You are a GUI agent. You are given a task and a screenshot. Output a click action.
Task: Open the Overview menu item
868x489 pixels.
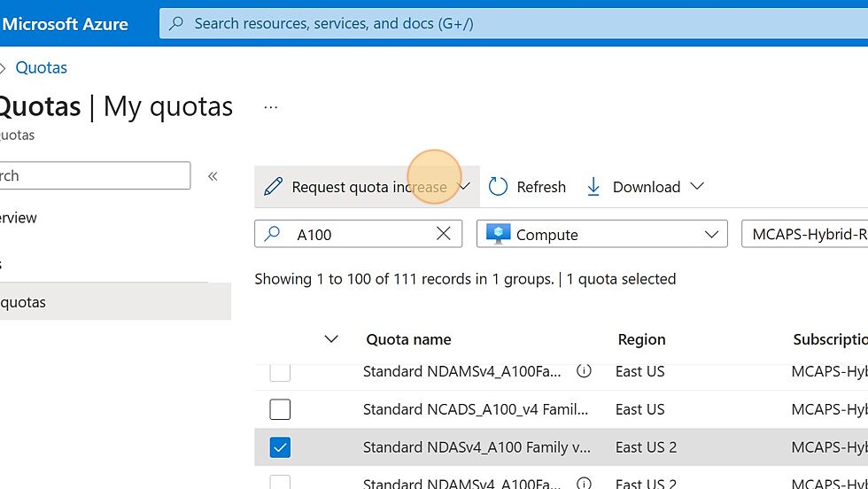coord(19,218)
